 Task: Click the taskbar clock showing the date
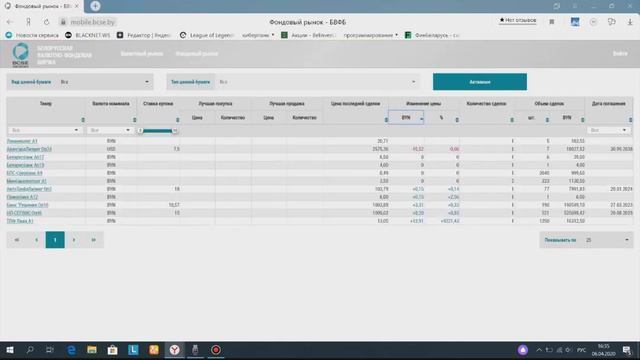[x=603, y=350]
